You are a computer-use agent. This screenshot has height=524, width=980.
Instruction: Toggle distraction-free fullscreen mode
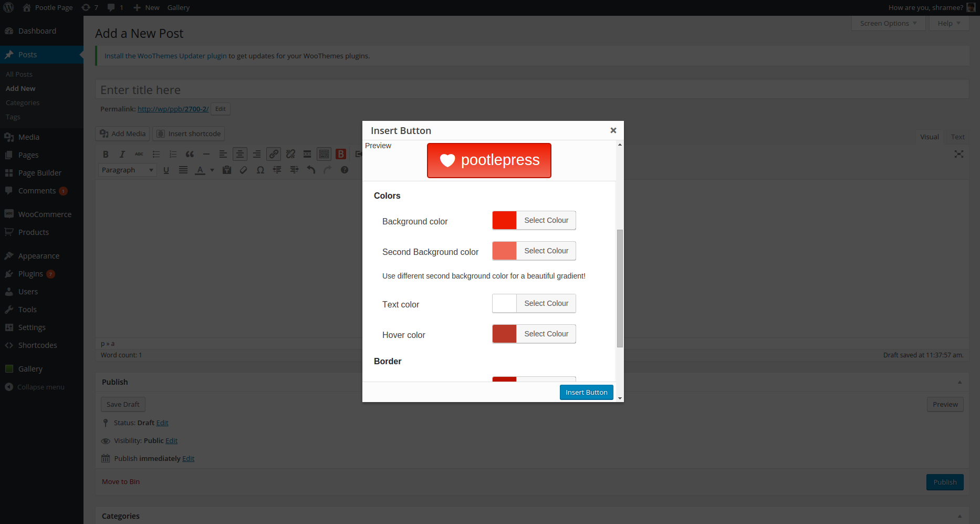959,154
